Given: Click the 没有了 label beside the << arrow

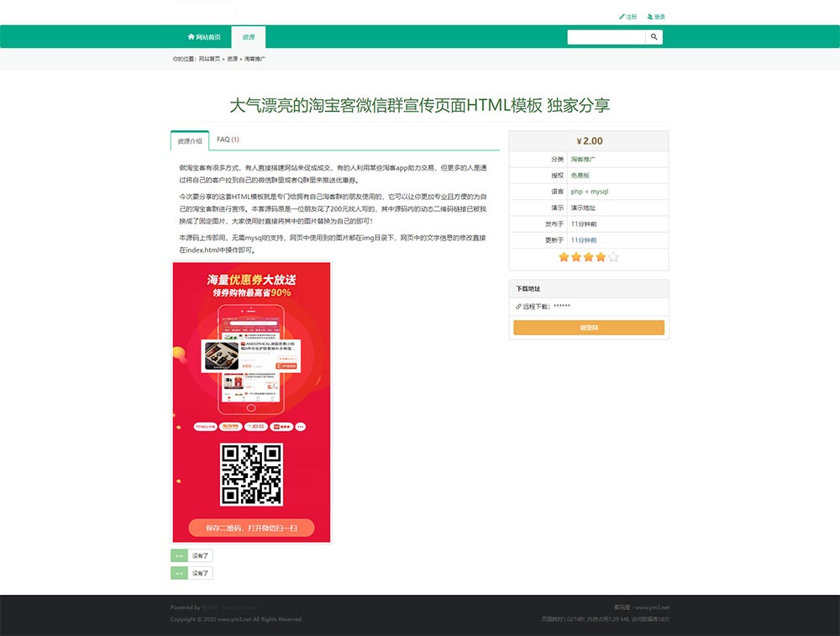Looking at the screenshot, I should [201, 573].
